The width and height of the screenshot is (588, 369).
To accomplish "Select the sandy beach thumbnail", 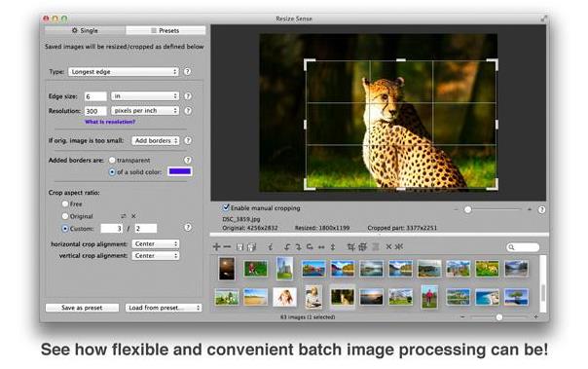I will click(256, 297).
